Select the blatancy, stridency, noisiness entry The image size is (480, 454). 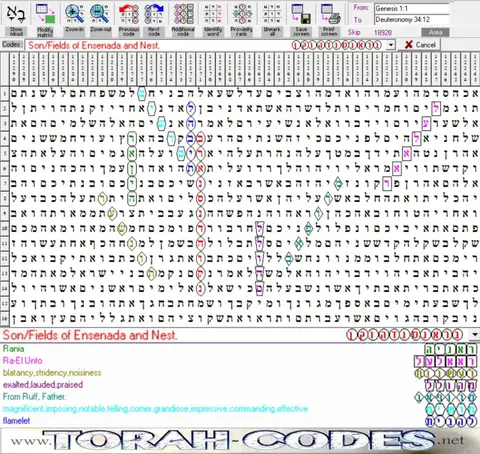[x=52, y=373]
